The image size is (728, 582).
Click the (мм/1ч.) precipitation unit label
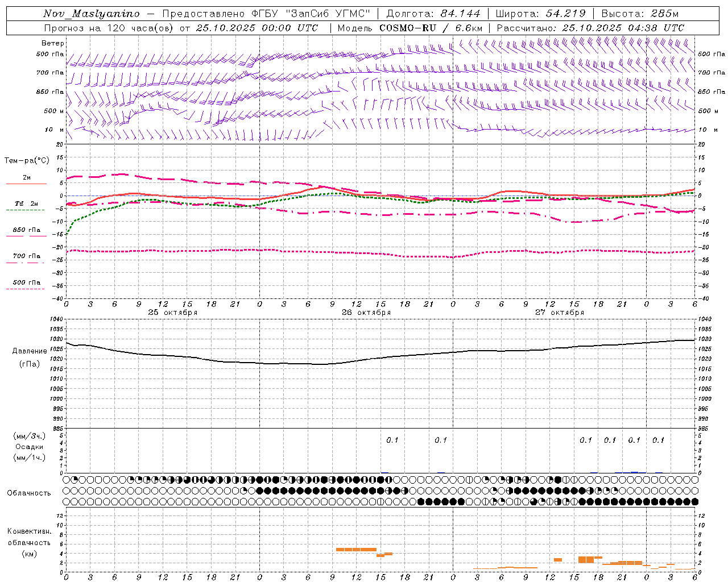click(30, 458)
